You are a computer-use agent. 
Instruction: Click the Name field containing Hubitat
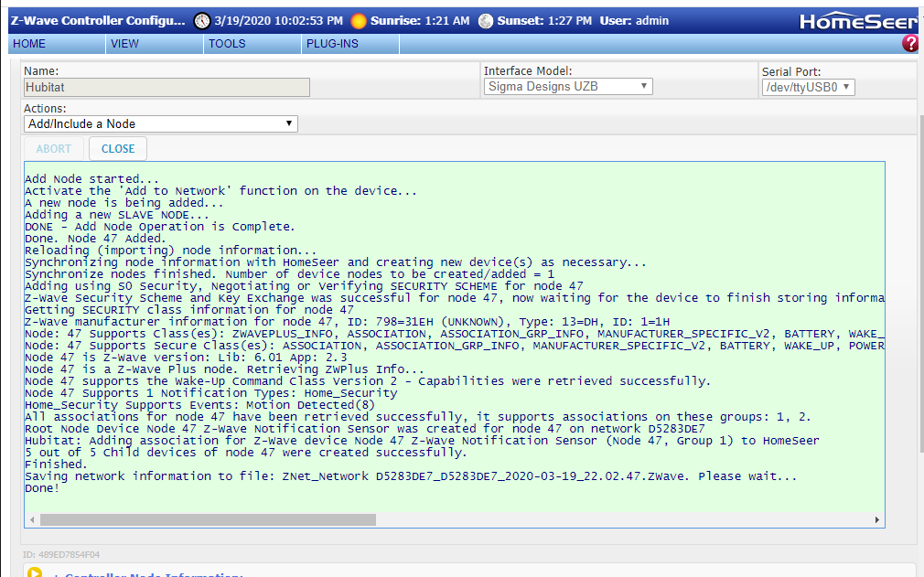click(167, 87)
